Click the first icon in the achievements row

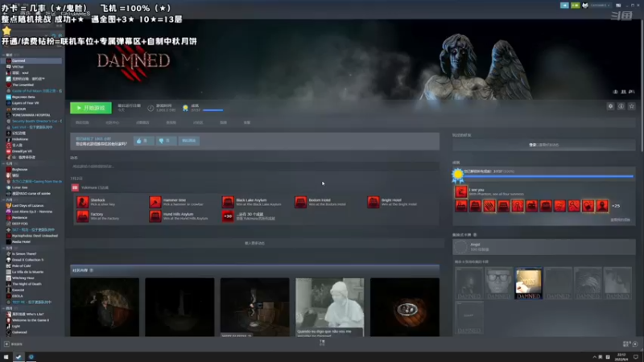(460, 206)
